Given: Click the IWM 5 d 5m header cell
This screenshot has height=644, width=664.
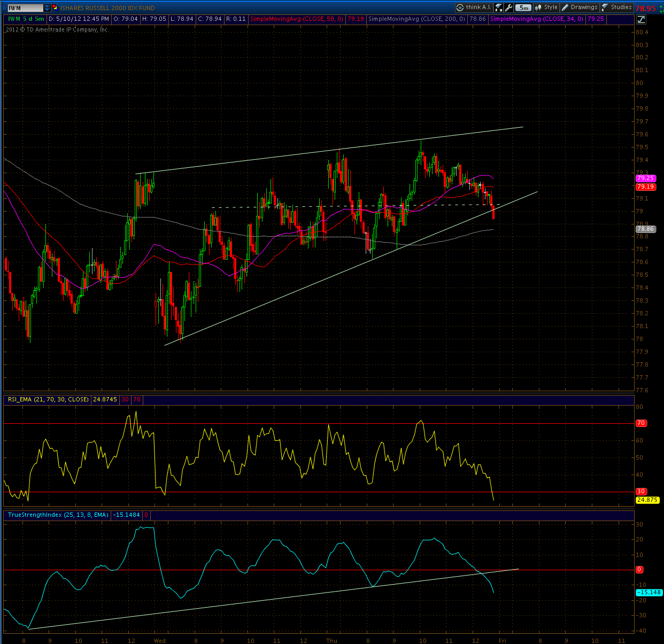Looking at the screenshot, I should (x=26, y=19).
